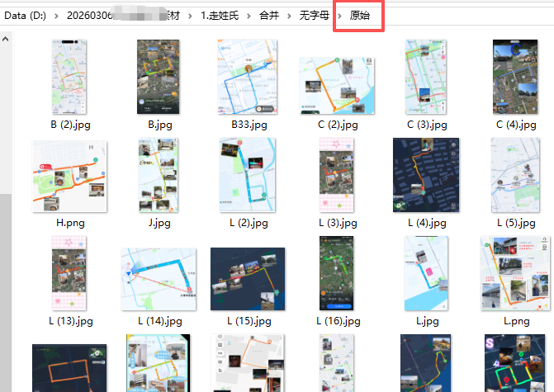Click the file name L (14).jpg

coord(159,321)
